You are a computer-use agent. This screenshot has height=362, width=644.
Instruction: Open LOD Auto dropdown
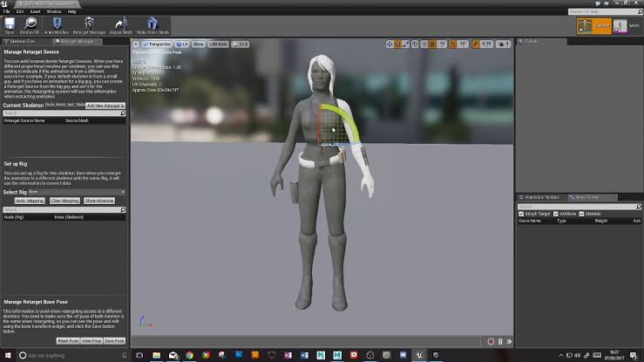point(218,44)
